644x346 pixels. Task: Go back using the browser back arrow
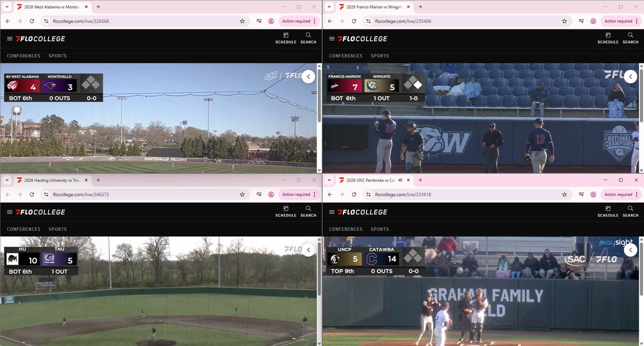pos(8,21)
